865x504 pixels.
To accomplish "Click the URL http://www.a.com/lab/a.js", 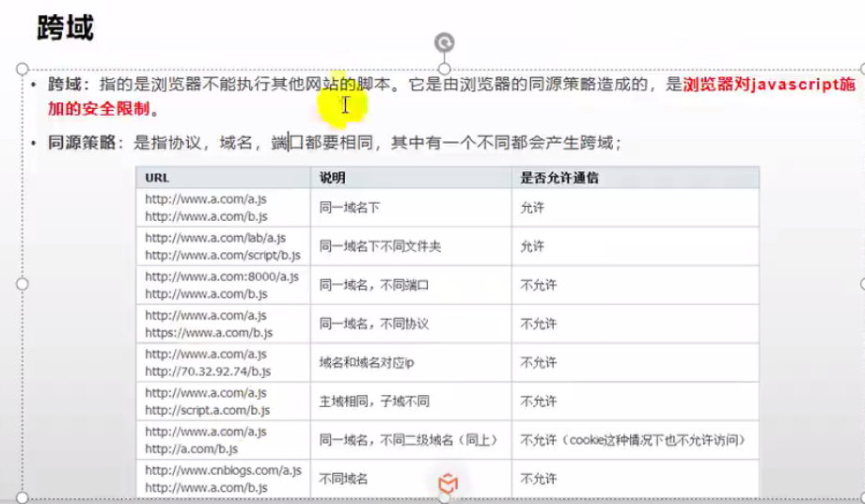I will [215, 238].
